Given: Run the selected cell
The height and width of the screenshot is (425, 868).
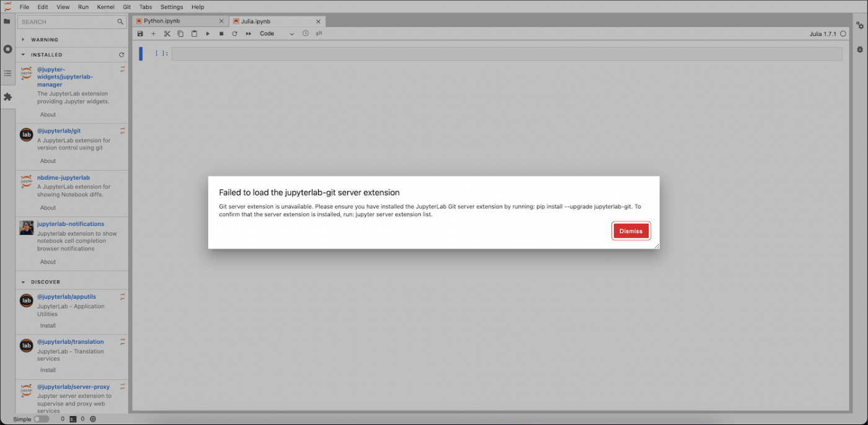Looking at the screenshot, I should [x=208, y=33].
